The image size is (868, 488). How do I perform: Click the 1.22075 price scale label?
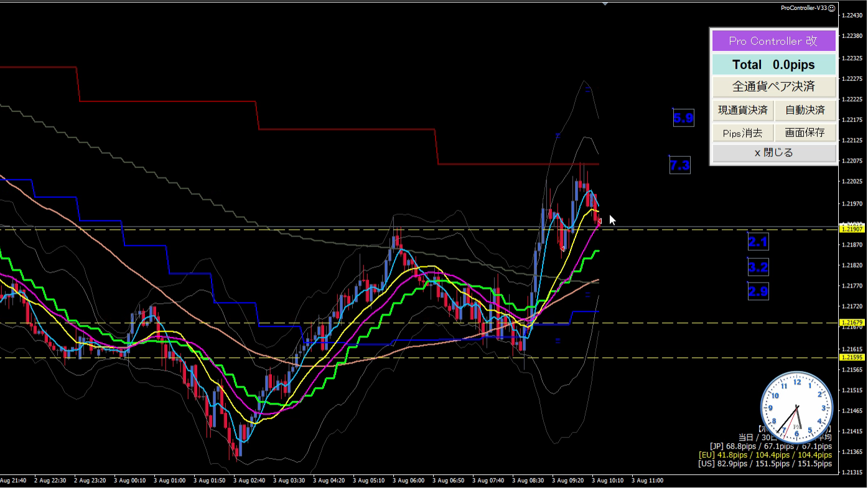point(851,161)
